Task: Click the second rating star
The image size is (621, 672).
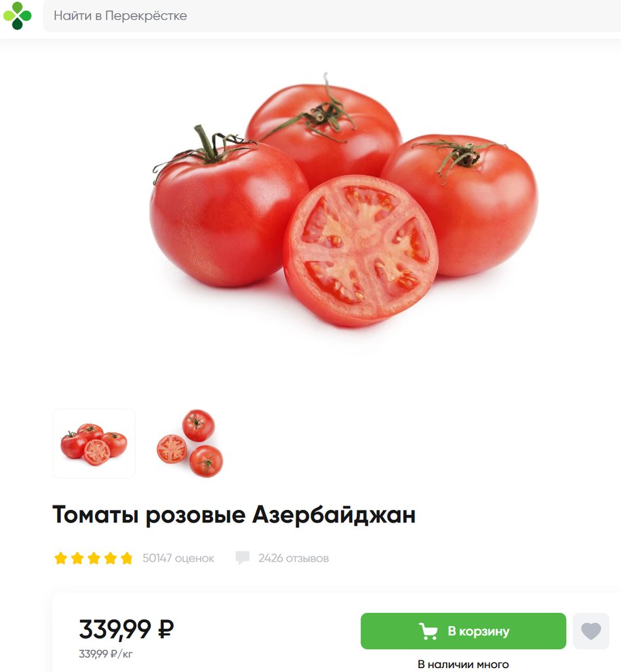Action: tap(77, 558)
